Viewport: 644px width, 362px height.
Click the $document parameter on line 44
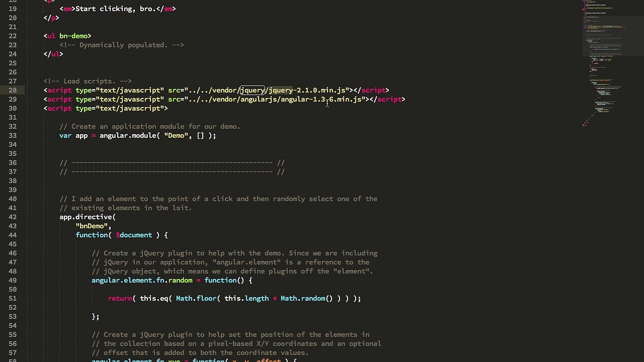(x=134, y=235)
